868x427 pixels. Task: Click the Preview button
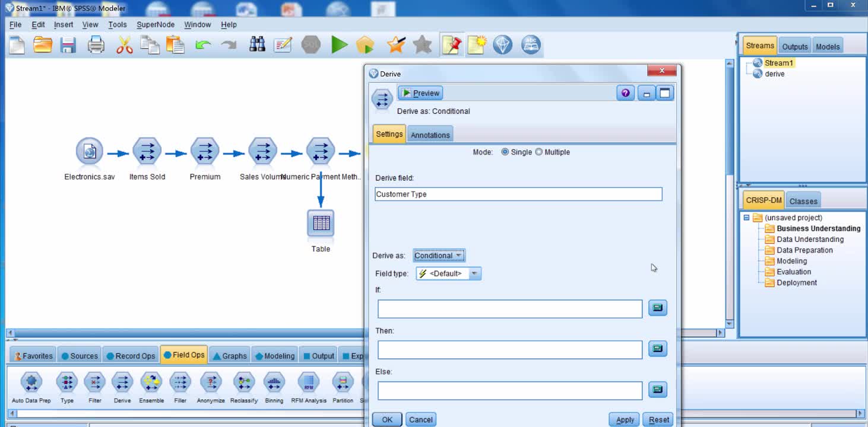[421, 93]
